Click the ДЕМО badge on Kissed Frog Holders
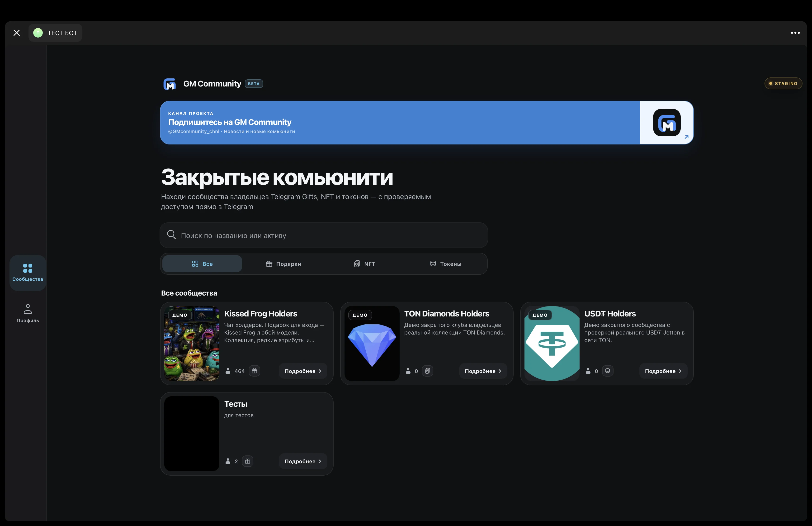The image size is (812, 526). (180, 315)
